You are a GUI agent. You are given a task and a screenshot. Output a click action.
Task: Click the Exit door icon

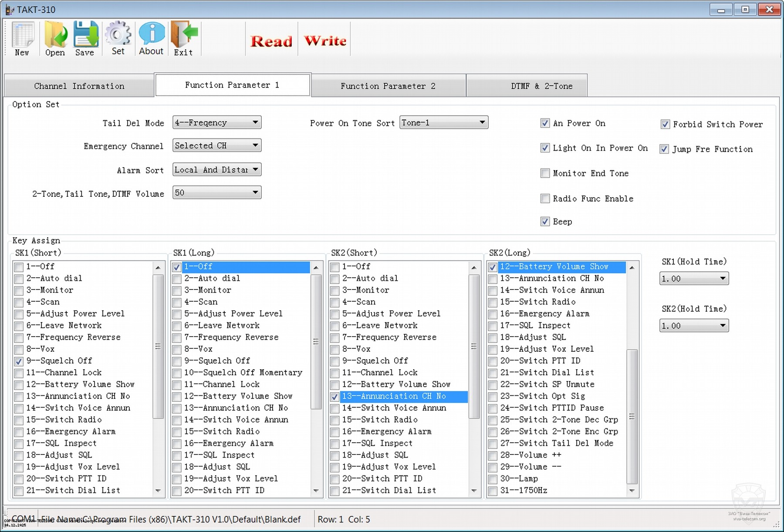pyautogui.click(x=183, y=36)
